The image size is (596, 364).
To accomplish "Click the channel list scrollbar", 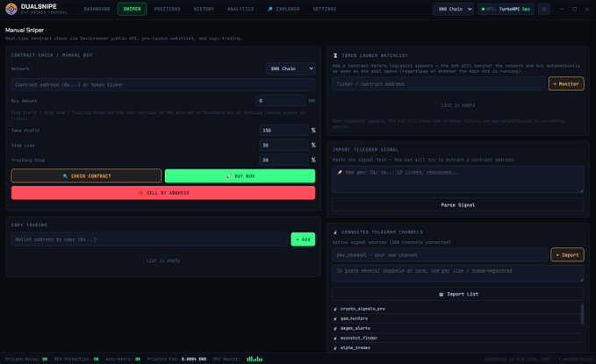I will [x=582, y=314].
